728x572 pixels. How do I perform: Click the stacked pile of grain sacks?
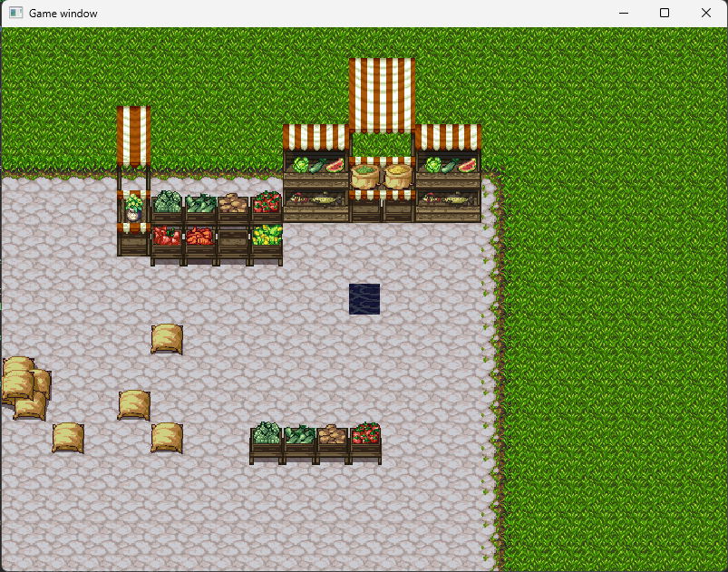[x=26, y=388]
